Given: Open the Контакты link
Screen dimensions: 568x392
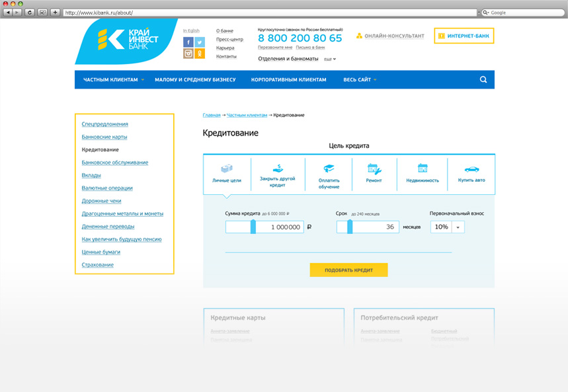Looking at the screenshot, I should (226, 56).
